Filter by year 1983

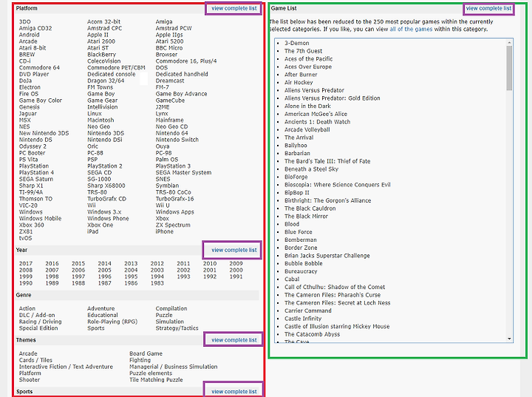pyautogui.click(x=157, y=283)
